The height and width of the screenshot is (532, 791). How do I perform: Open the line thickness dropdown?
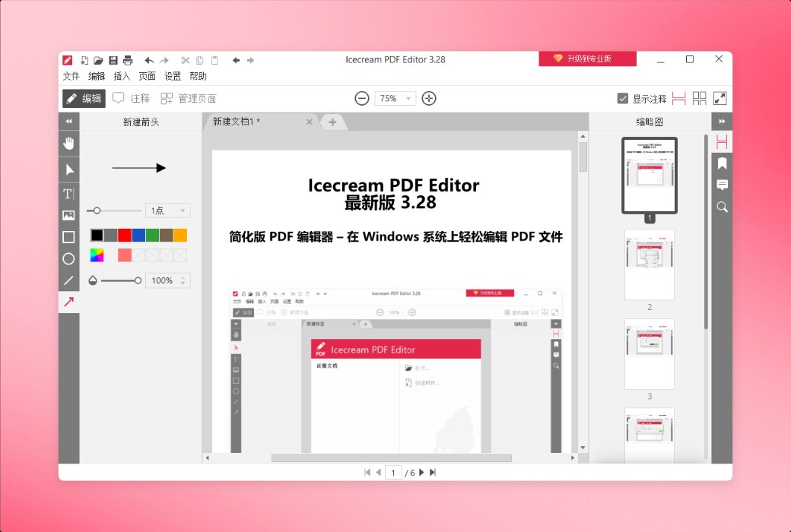[167, 210]
